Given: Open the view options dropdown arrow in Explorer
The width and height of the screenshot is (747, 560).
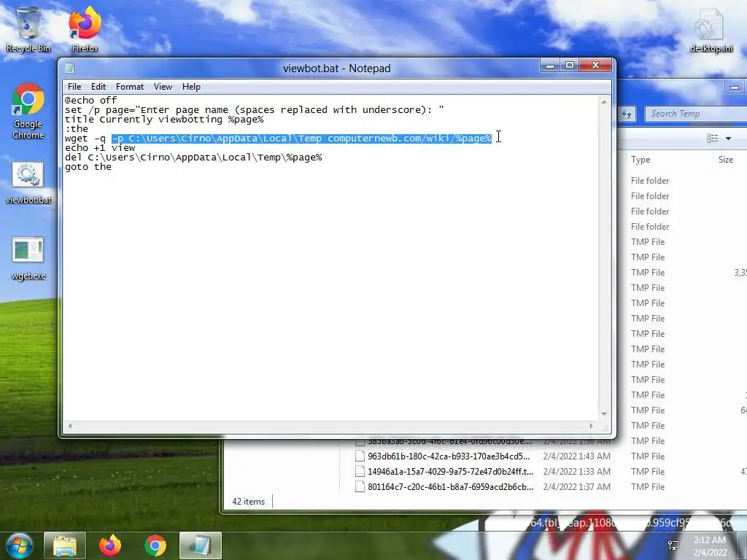Looking at the screenshot, I should [x=728, y=139].
